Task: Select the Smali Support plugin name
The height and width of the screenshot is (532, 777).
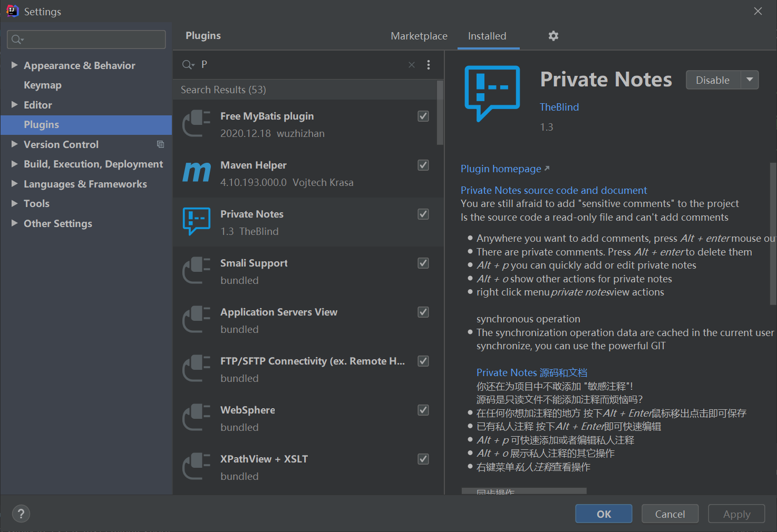Action: click(x=254, y=263)
